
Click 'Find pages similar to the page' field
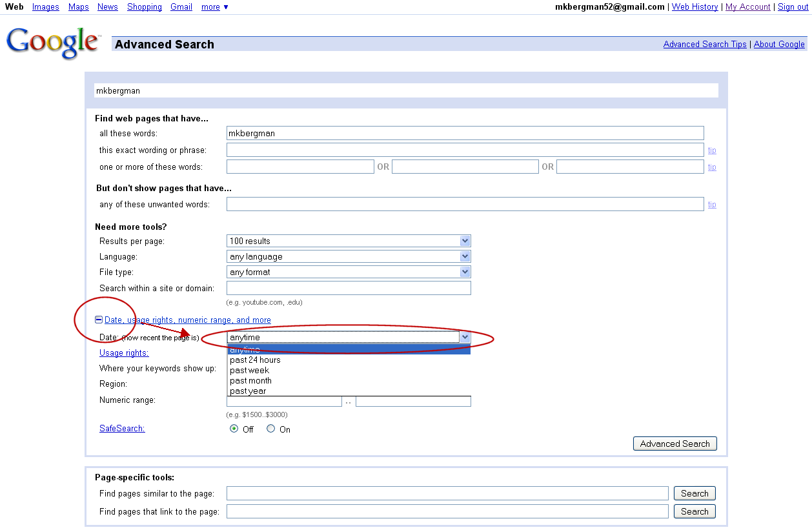pos(447,493)
